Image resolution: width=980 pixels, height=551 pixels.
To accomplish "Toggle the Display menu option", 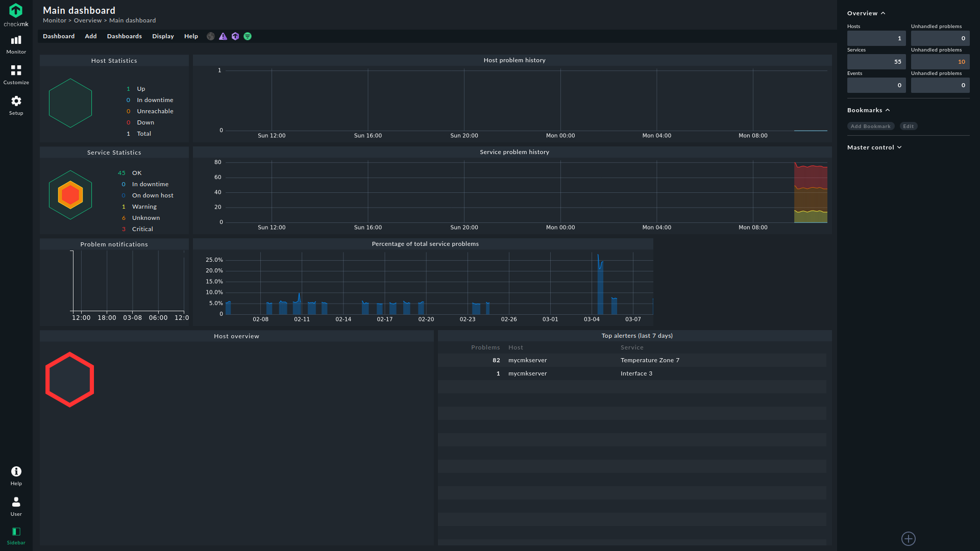I will point(161,36).
